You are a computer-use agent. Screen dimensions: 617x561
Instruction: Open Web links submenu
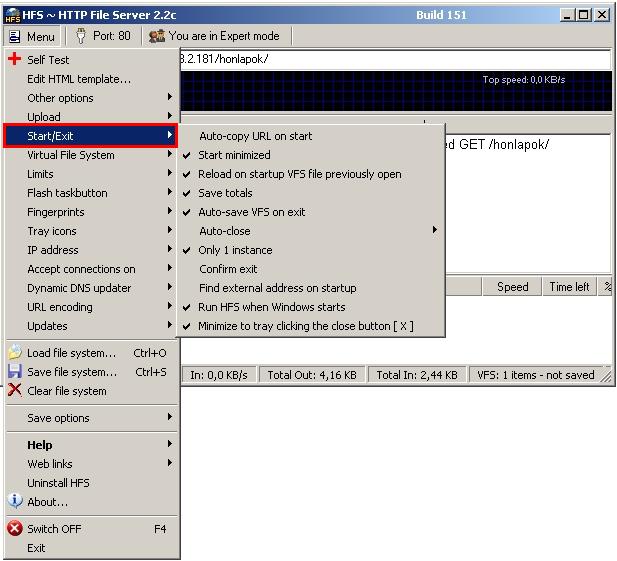(x=91, y=464)
